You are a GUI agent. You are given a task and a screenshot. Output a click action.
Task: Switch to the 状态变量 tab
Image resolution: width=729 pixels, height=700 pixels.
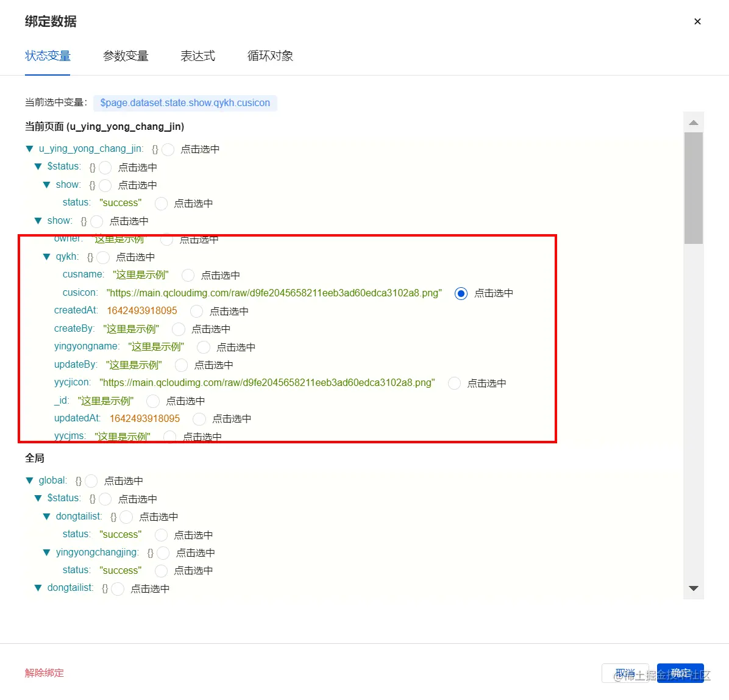tap(48, 56)
